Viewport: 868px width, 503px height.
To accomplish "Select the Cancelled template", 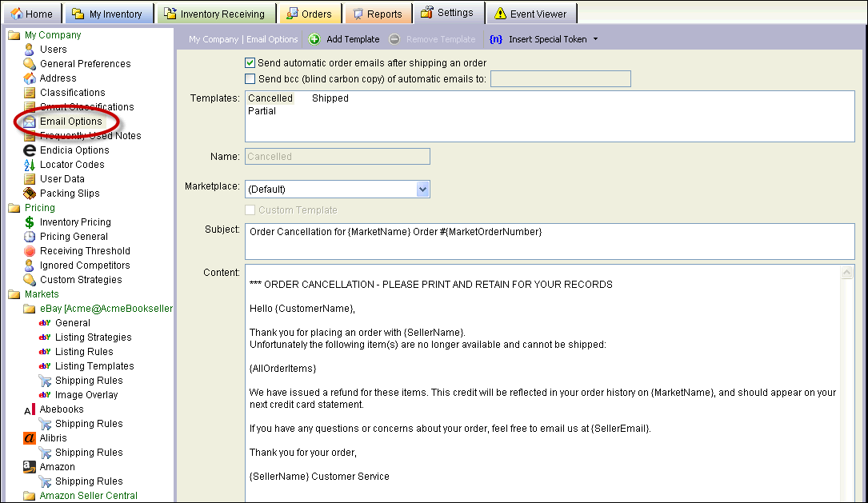I will pyautogui.click(x=270, y=98).
